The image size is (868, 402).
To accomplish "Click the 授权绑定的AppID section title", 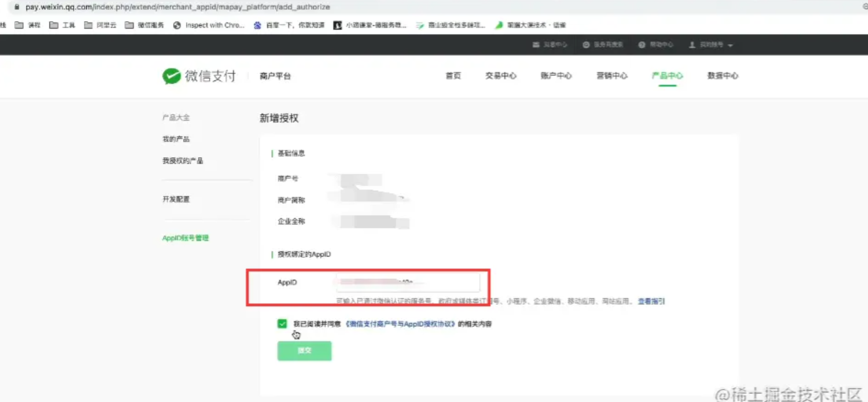I will [x=304, y=255].
